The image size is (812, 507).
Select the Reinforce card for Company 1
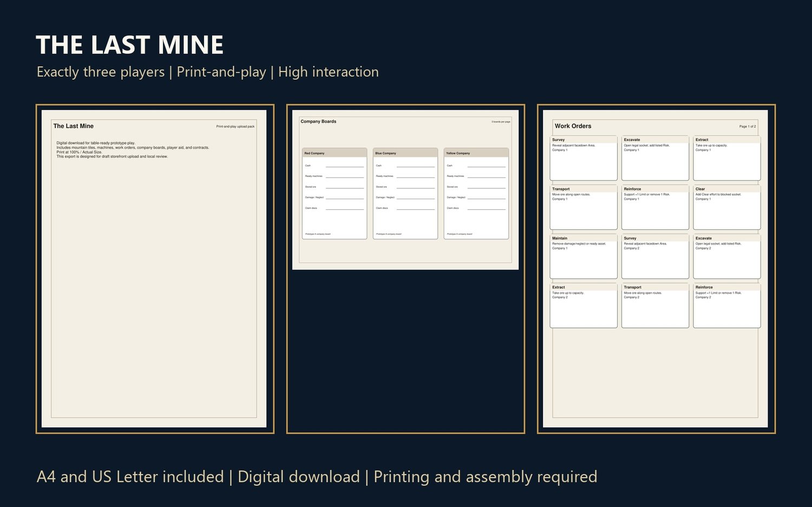tap(655, 207)
